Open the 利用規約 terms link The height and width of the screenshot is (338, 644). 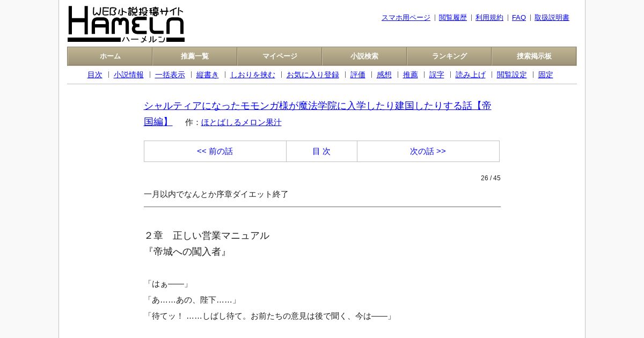coord(489,18)
